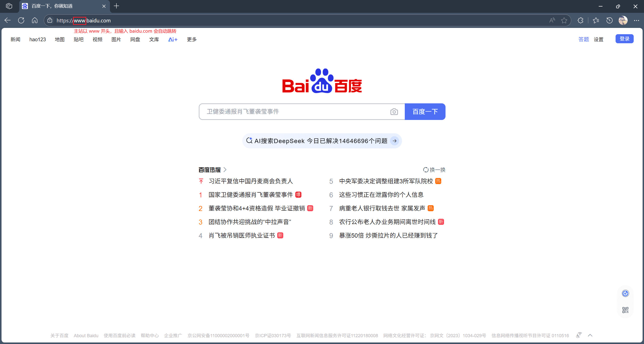Close the Baidu tab

pos(104,6)
